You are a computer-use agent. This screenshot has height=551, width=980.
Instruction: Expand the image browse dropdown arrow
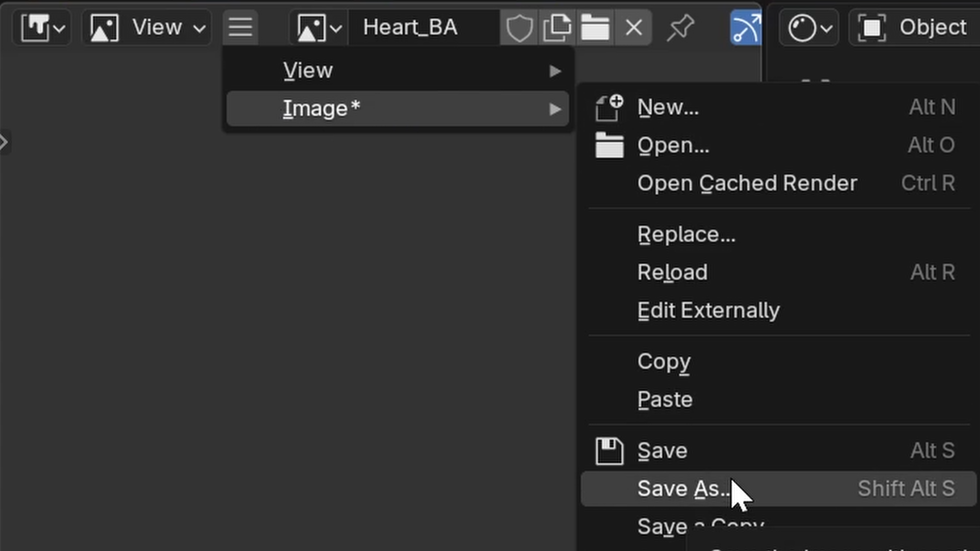(335, 28)
